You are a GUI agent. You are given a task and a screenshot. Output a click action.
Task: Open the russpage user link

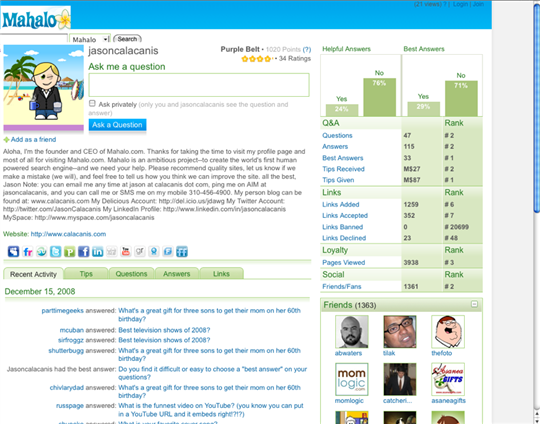click(x=70, y=406)
